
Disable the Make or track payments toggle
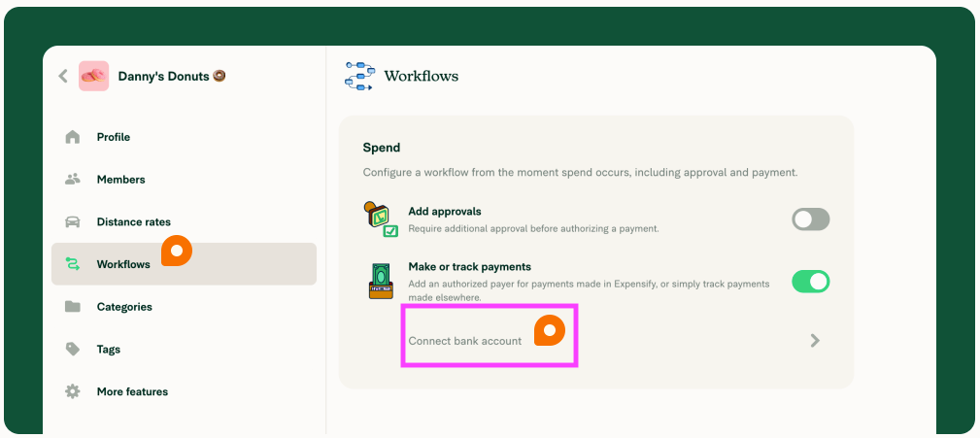pyautogui.click(x=811, y=282)
